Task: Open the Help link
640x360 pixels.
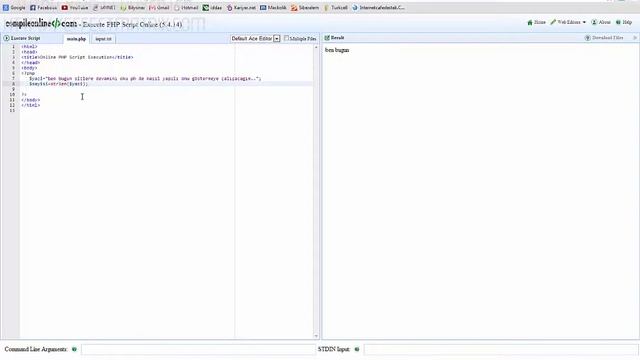Action: tap(624, 22)
